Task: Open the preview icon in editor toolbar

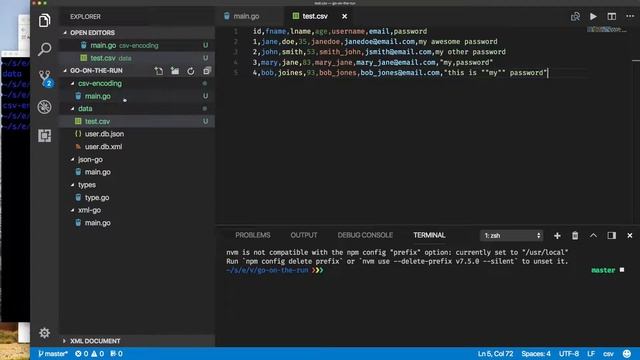Action: click(x=576, y=16)
